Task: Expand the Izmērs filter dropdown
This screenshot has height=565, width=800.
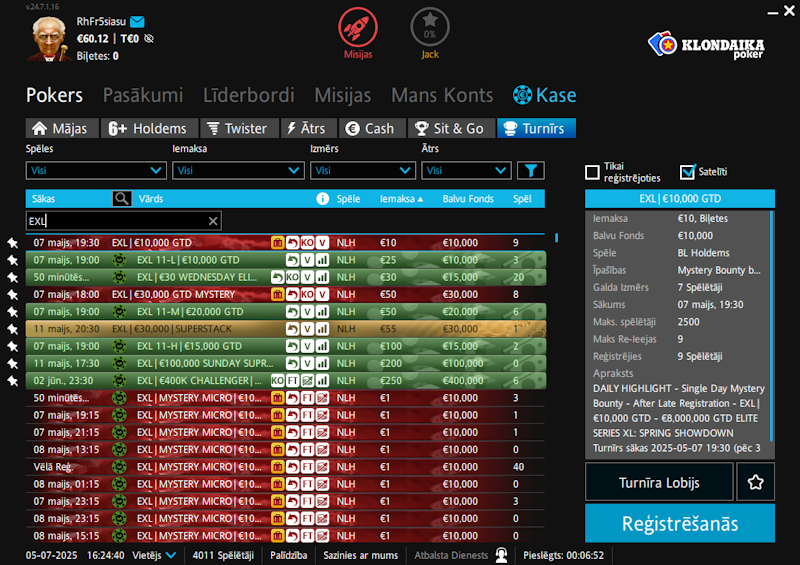Action: click(x=363, y=170)
